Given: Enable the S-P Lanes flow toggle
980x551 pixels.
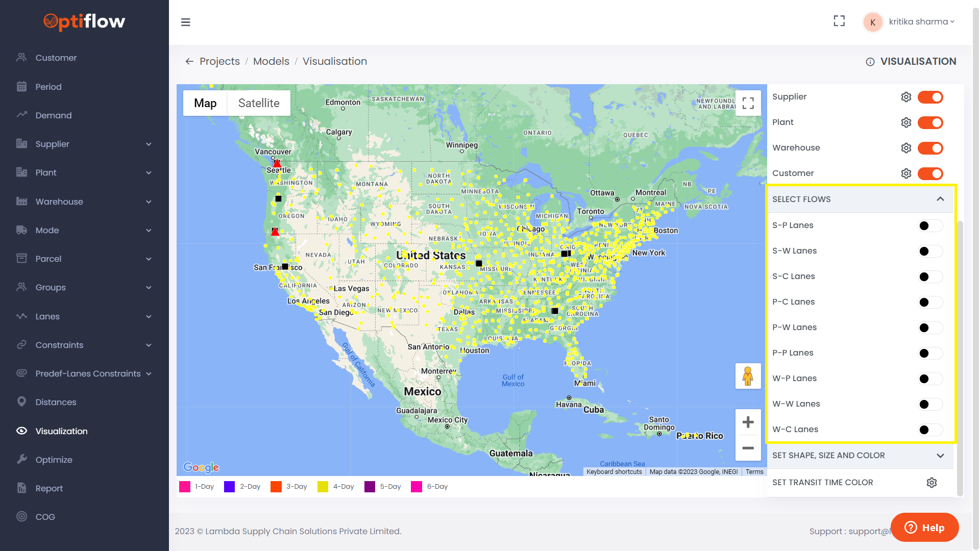Looking at the screenshot, I should [930, 226].
